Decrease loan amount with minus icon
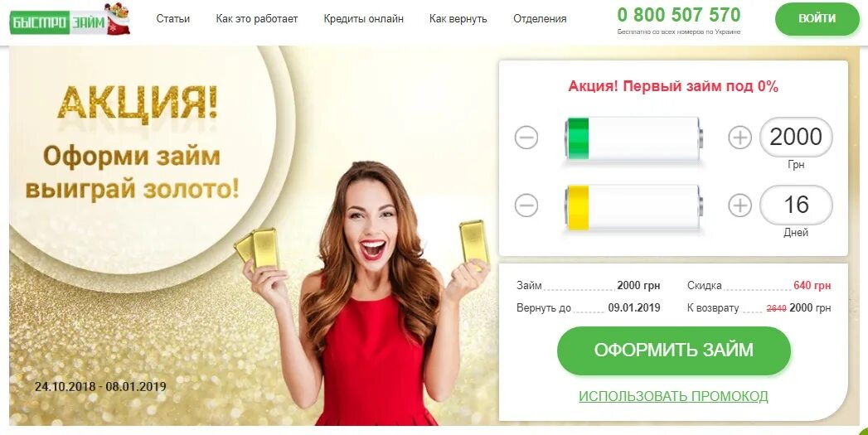 526,138
